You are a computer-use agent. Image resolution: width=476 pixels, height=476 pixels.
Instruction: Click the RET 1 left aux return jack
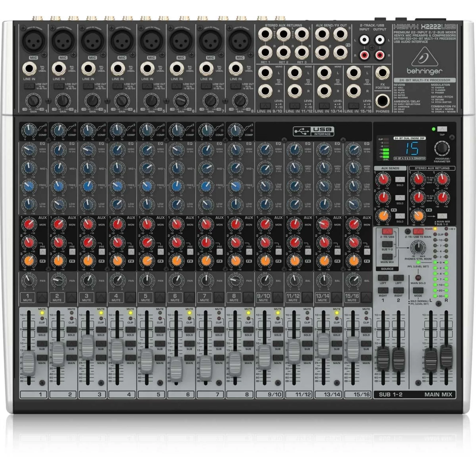(x=265, y=34)
